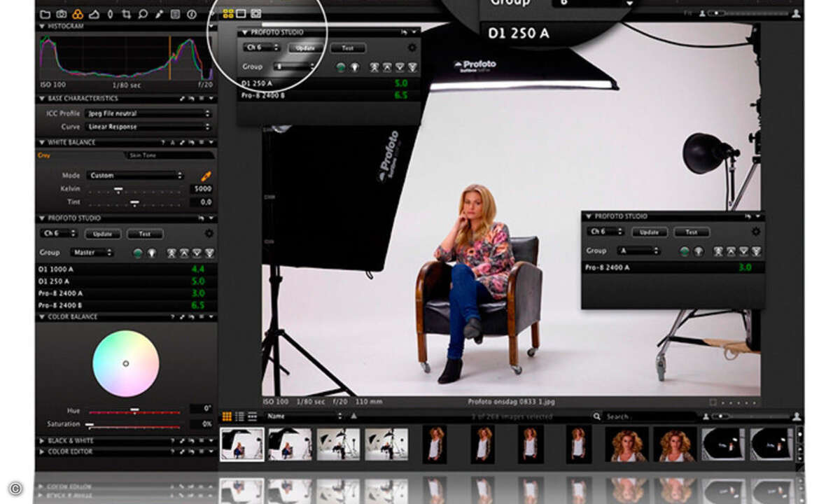Click first power-step arrow in right floating Profoto panel
The image size is (840, 504).
click(718, 251)
